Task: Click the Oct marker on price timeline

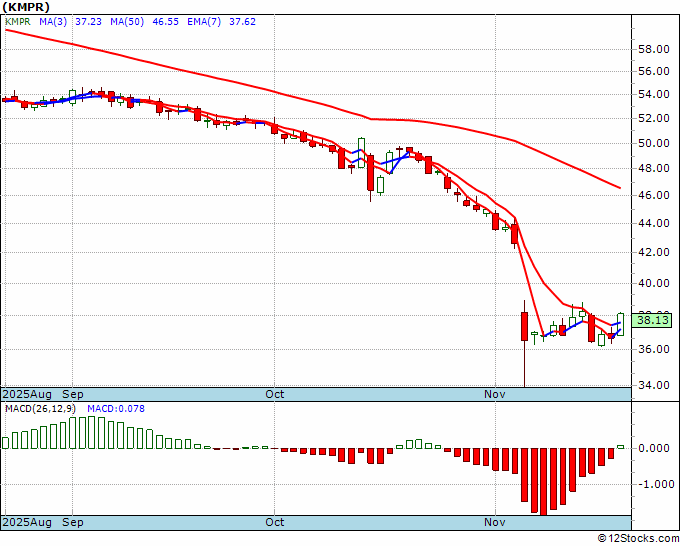Action: click(275, 394)
